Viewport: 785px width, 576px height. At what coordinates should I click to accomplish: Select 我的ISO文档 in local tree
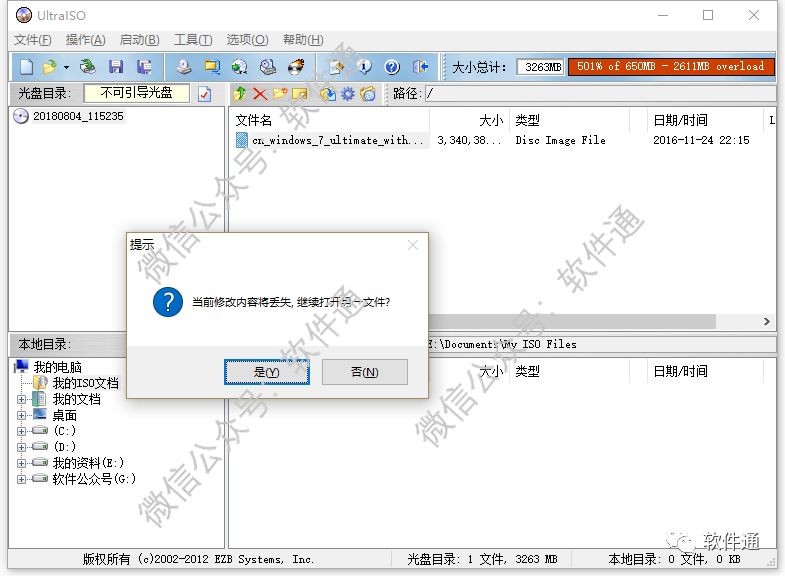click(x=86, y=383)
